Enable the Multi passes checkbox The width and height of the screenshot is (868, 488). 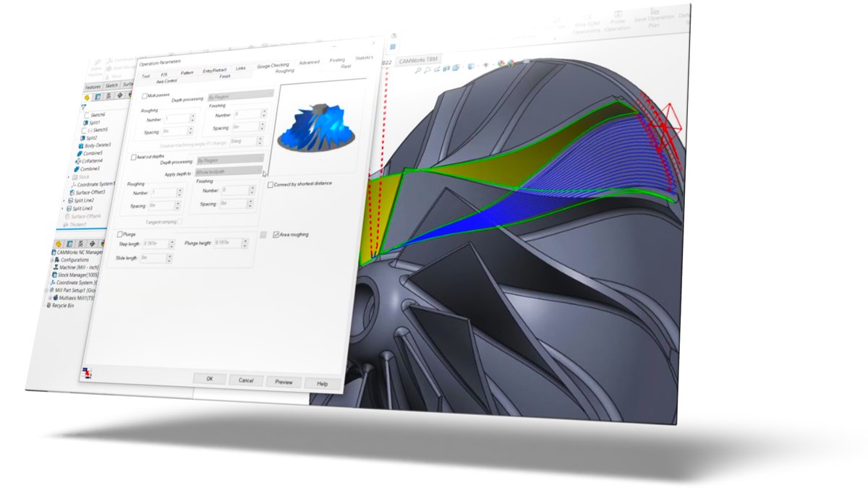pos(145,95)
